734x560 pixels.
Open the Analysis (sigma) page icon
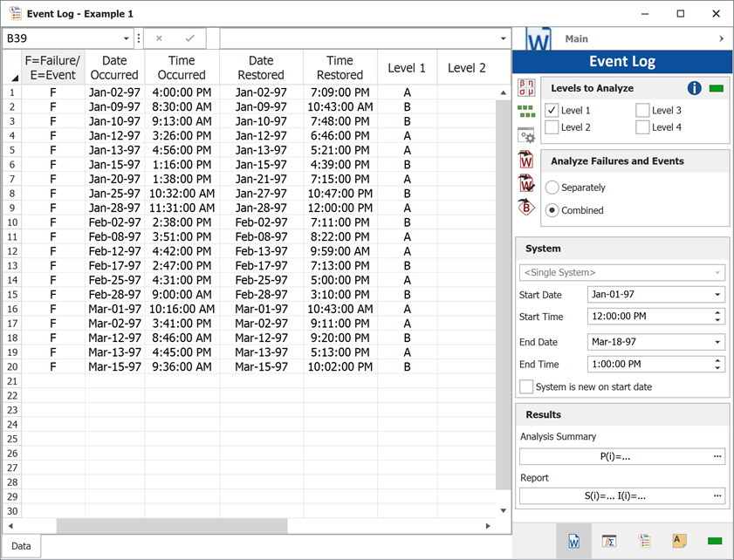[609, 542]
